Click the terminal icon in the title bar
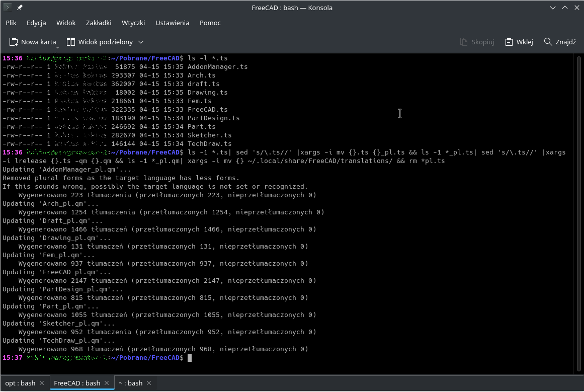Screen dimensions: 584x392 7,7
